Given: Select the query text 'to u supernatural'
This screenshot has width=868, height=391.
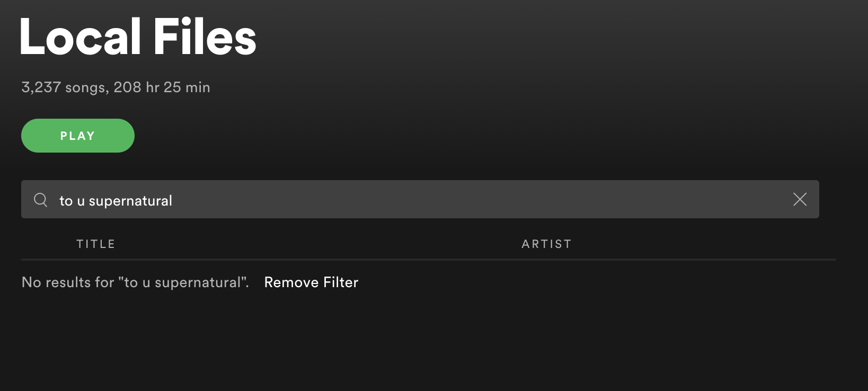Looking at the screenshot, I should point(116,200).
